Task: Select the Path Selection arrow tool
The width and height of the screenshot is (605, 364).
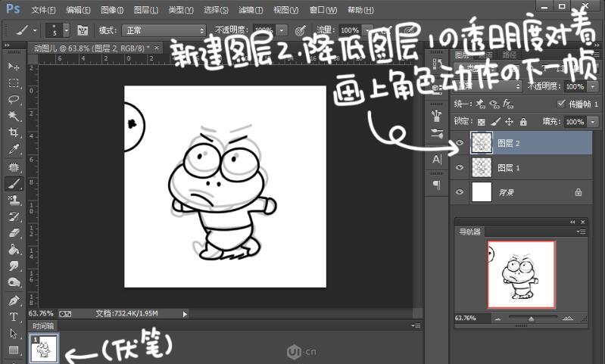Action: pyautogui.click(x=14, y=334)
